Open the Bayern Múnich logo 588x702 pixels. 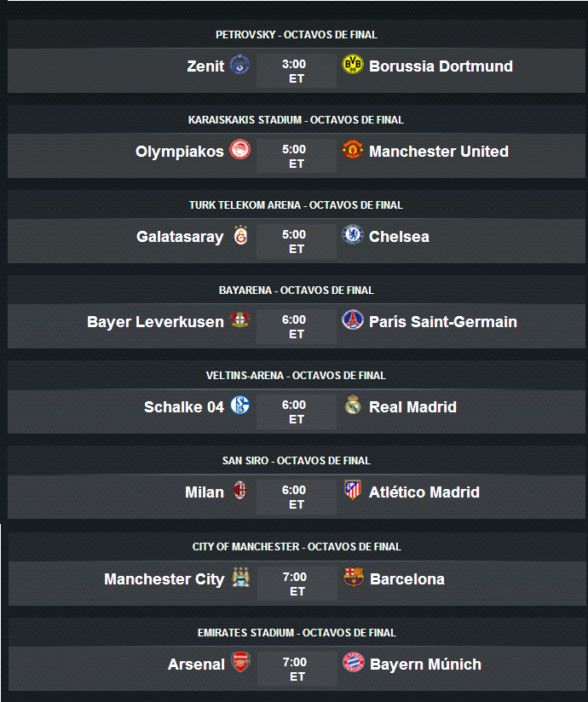[x=354, y=662]
